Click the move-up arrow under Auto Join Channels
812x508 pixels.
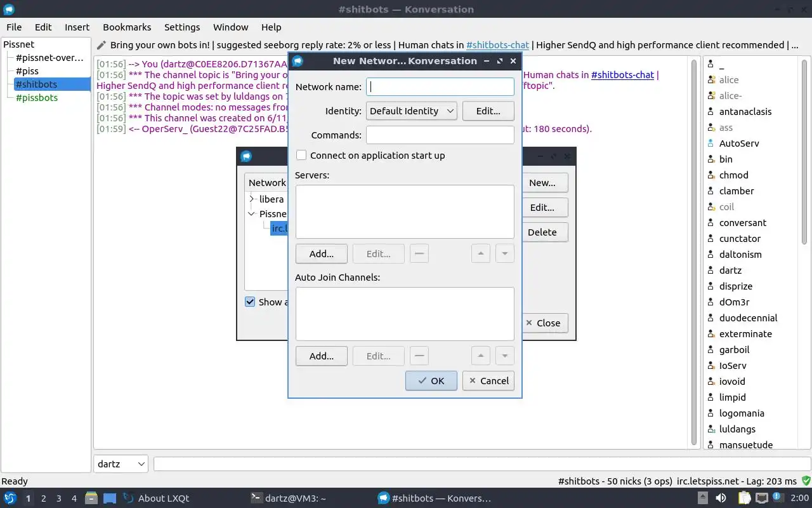[480, 356]
